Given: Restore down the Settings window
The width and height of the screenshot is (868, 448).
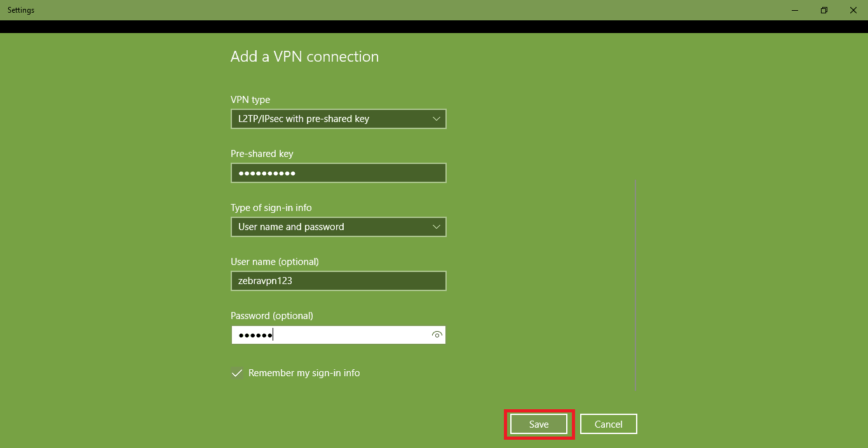Looking at the screenshot, I should coord(824,10).
